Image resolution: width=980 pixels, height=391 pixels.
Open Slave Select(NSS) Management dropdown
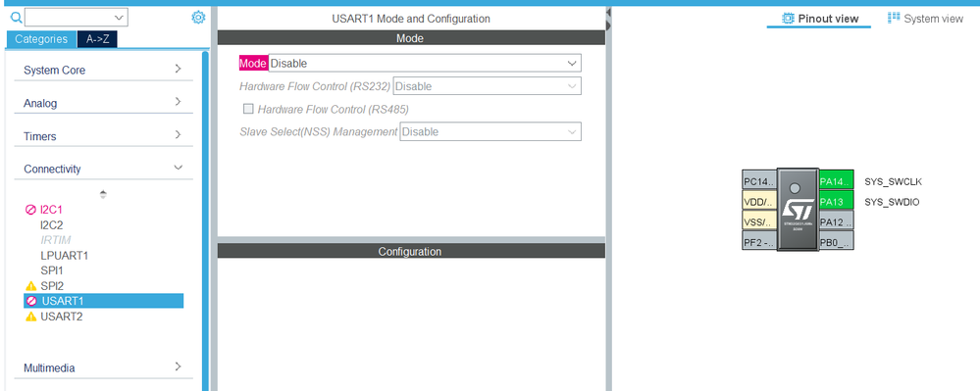[490, 131]
